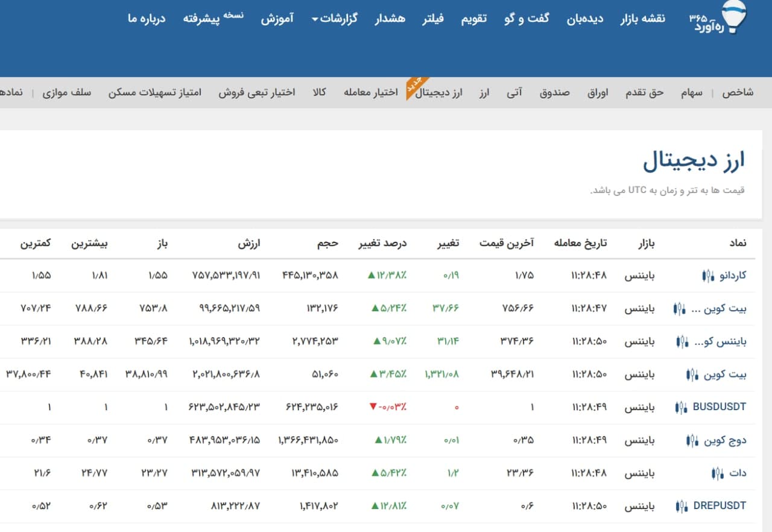Image resolution: width=772 pixels, height=532 pixels.
Task: Open candlestick chart icon for دوج کوین
Action: tap(692, 440)
